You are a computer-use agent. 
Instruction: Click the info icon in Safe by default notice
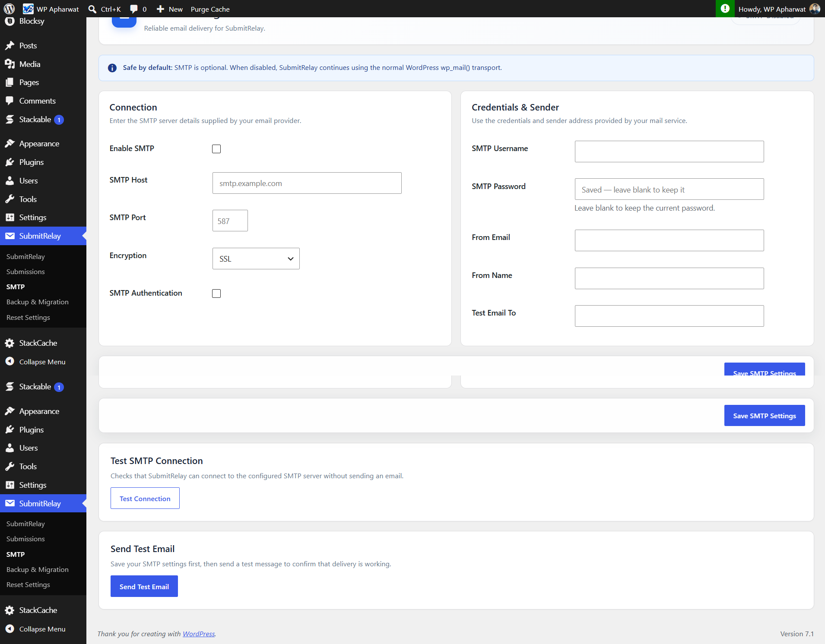point(112,68)
